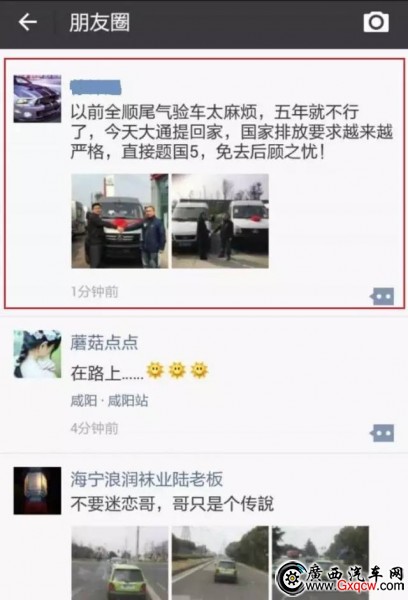Open comment button on the van post
408x600 pixels.
[x=382, y=297]
